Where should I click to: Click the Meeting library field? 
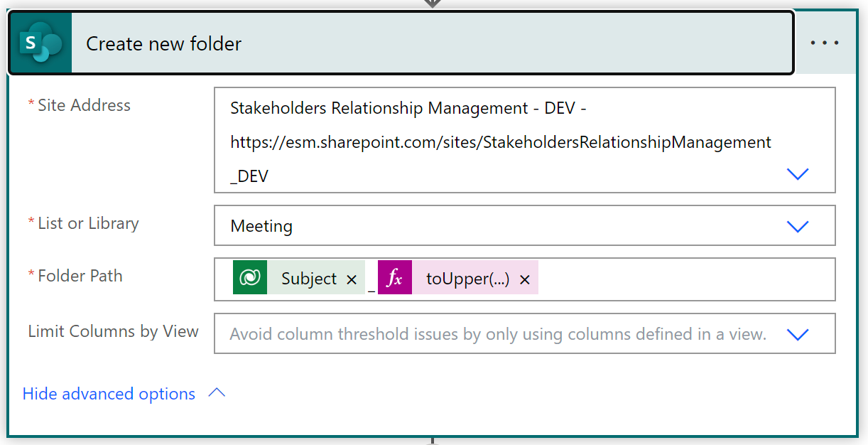[x=525, y=226]
